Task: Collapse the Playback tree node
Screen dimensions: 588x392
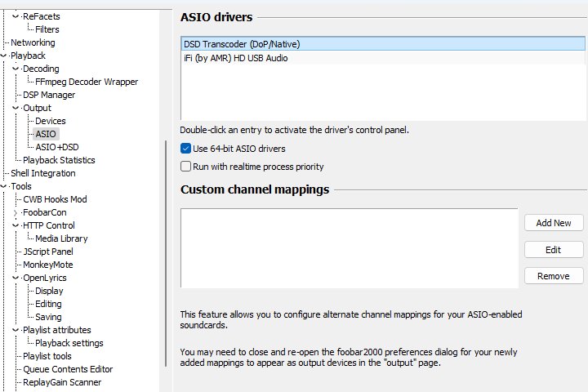Action: click(5, 56)
